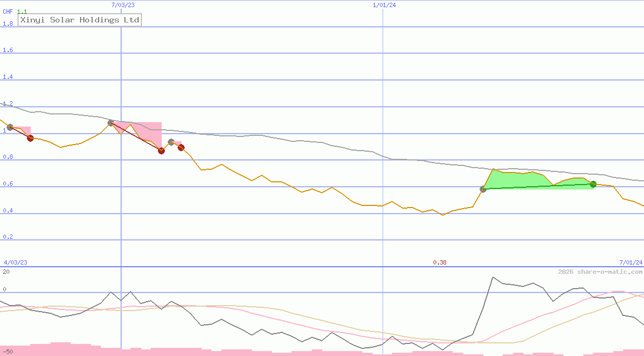Open the 7/03/23 date marker options
The width and height of the screenshot is (644, 356).
point(122,5)
